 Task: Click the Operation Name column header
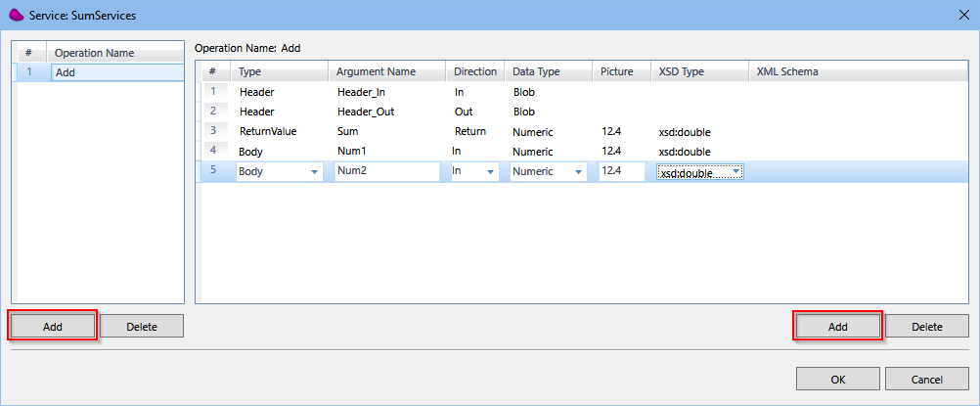point(115,54)
